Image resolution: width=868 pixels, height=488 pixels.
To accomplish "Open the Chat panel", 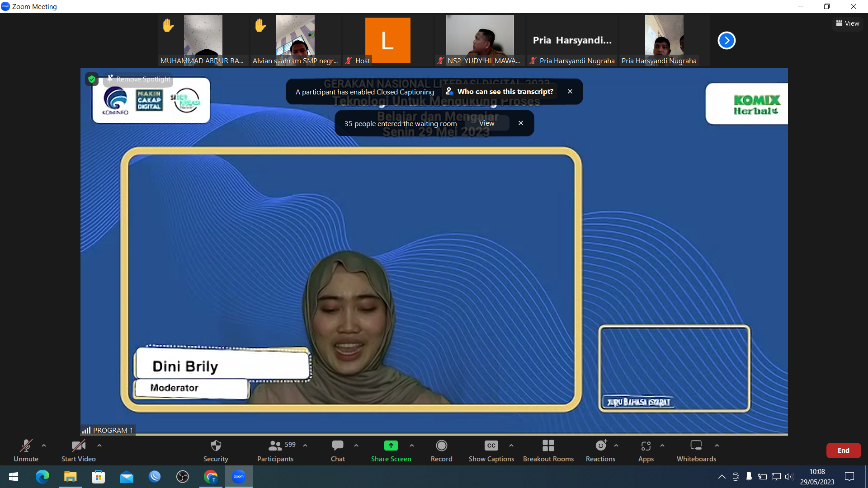I will 338,450.
